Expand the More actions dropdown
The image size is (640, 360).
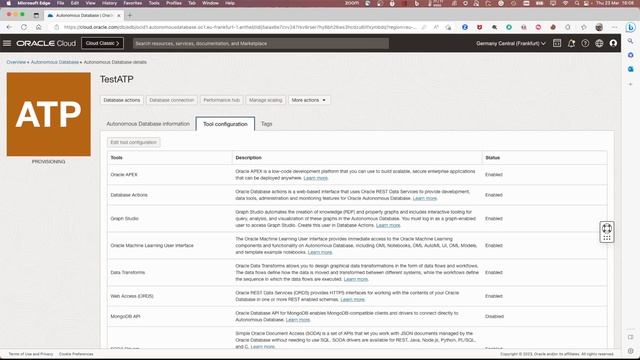pos(309,100)
